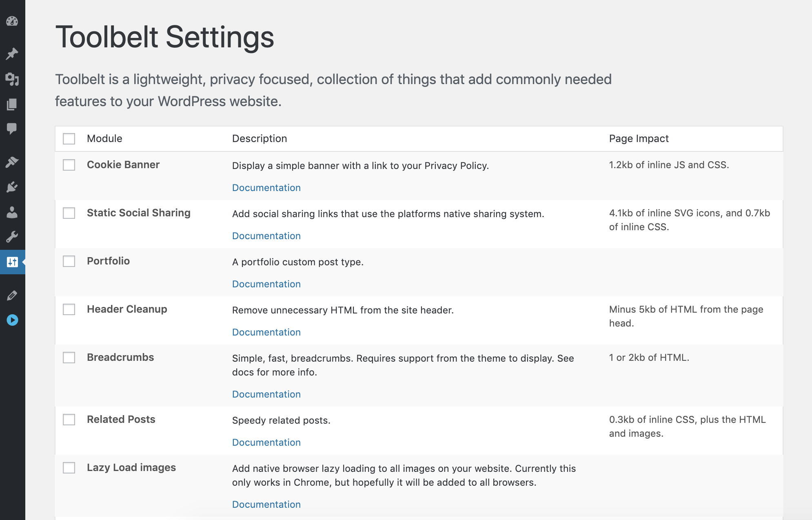The width and height of the screenshot is (812, 520).
Task: Open the Comments bubble icon
Action: coord(12,129)
